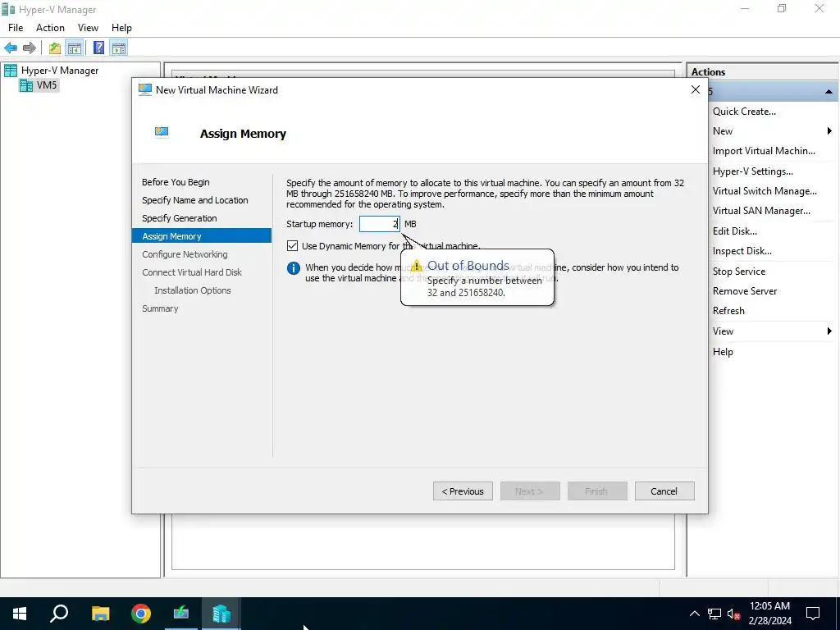Click Stop Service action
Image resolution: width=840 pixels, height=630 pixels.
[739, 272]
